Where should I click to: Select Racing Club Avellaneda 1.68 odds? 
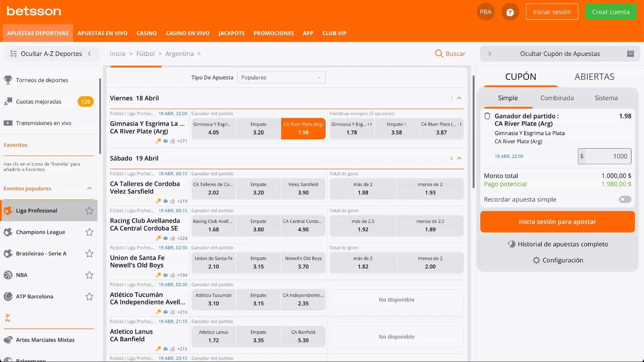coord(213,226)
